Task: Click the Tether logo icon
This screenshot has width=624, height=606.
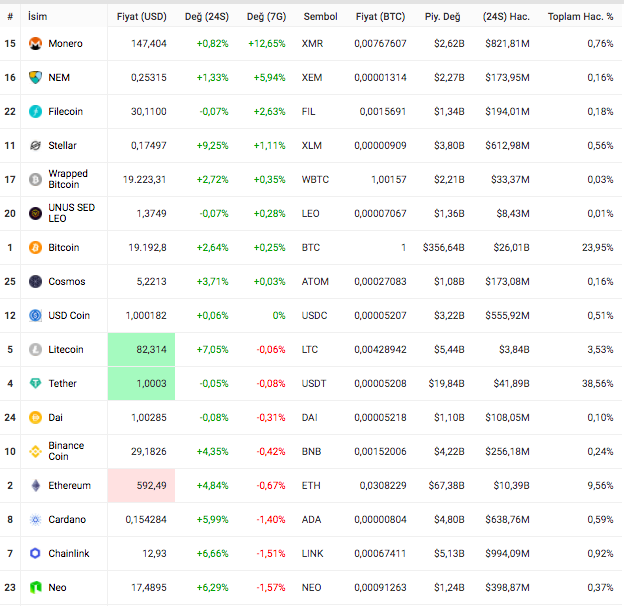Action: 35,383
